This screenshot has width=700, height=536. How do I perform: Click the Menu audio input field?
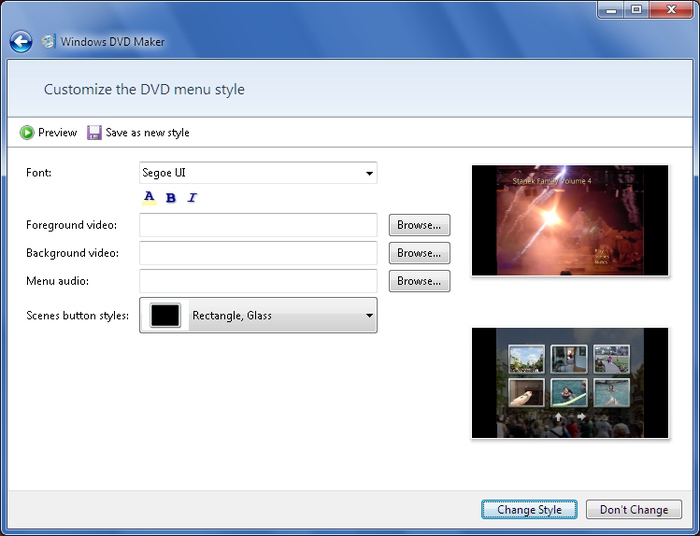tap(258, 281)
